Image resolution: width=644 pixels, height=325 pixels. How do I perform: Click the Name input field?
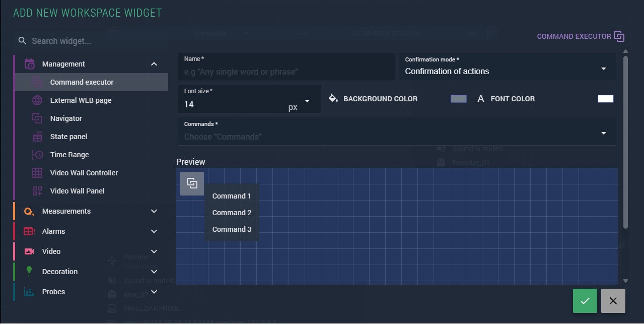286,72
